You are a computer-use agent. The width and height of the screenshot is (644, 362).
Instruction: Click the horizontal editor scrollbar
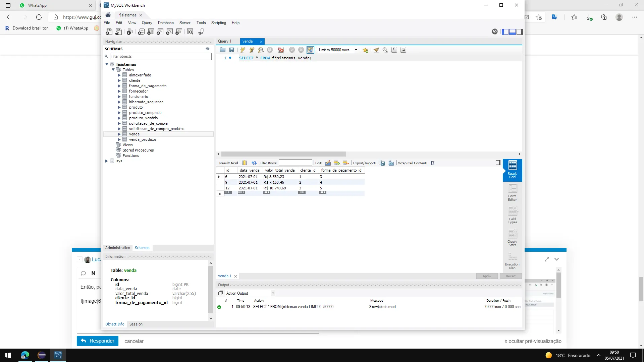283,154
